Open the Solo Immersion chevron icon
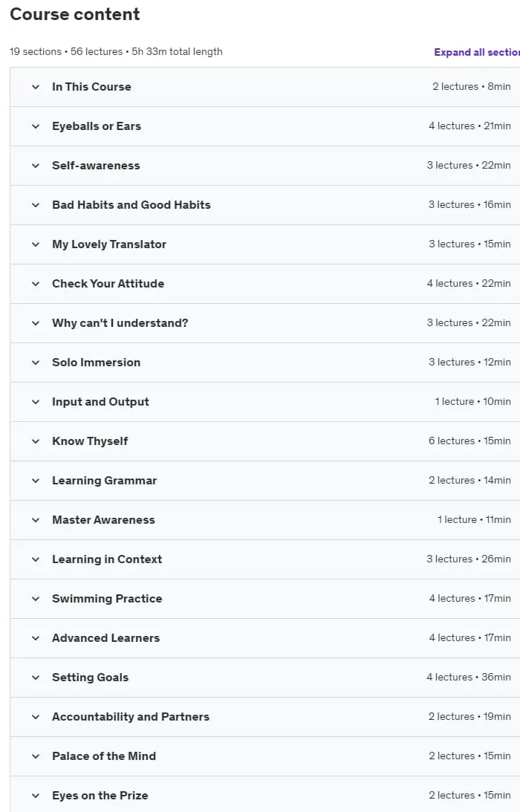 [x=36, y=363]
